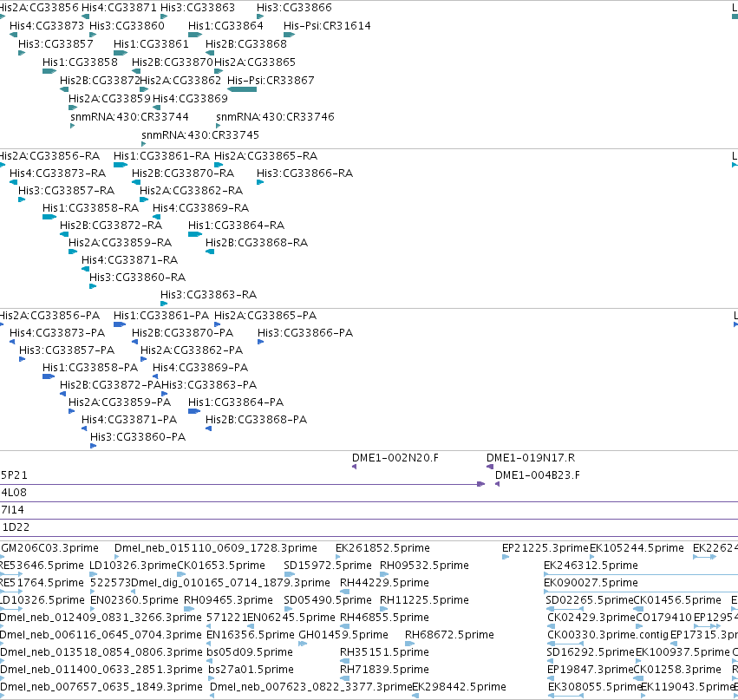
Task: Select label SD16292.5prime
Action: (x=591, y=652)
